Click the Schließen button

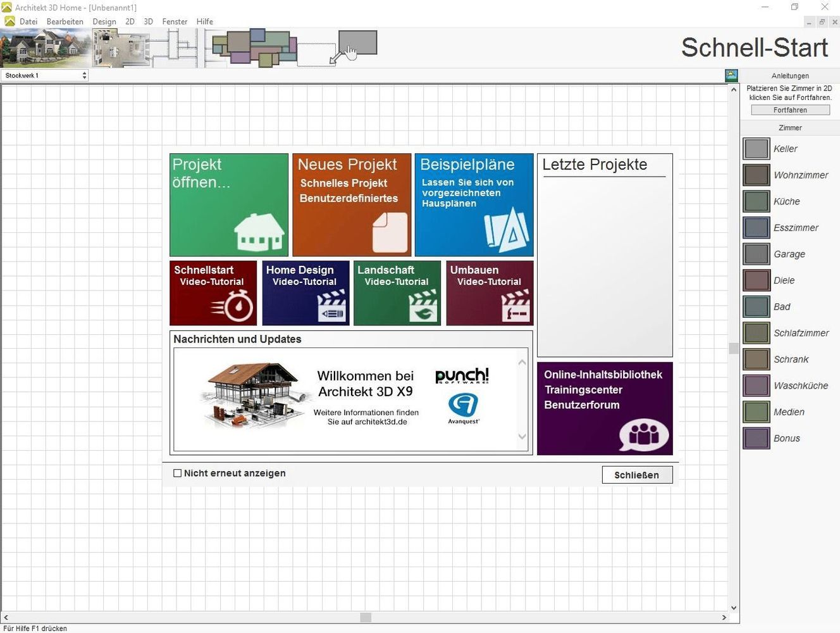click(636, 475)
